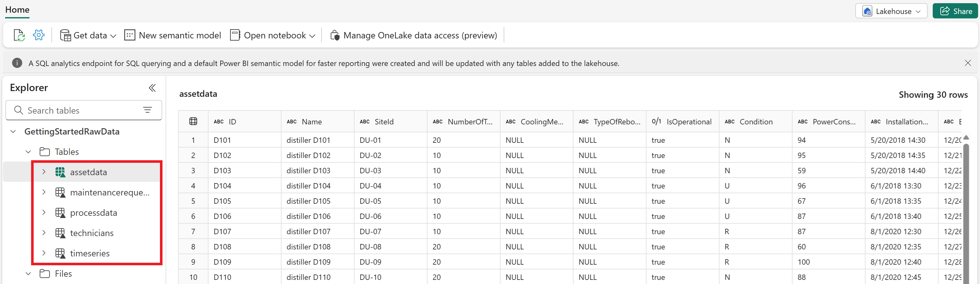Viewport: 980px width, 284px height.
Task: Click the Condition column header
Action: coord(756,122)
